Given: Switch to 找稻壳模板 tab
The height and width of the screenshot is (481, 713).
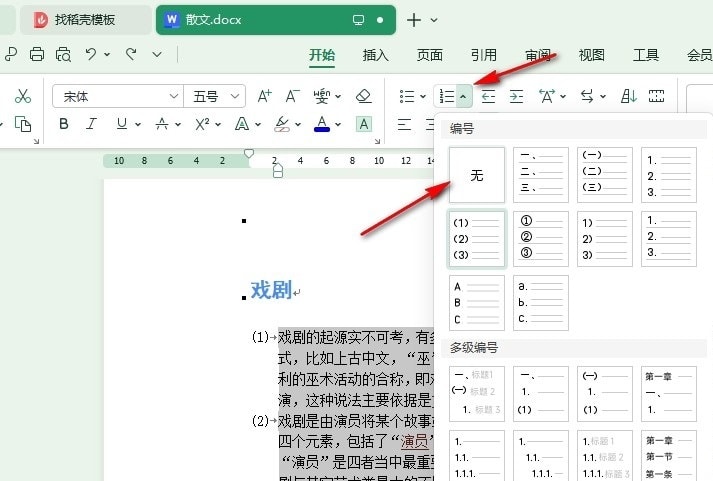Looking at the screenshot, I should pos(85,20).
